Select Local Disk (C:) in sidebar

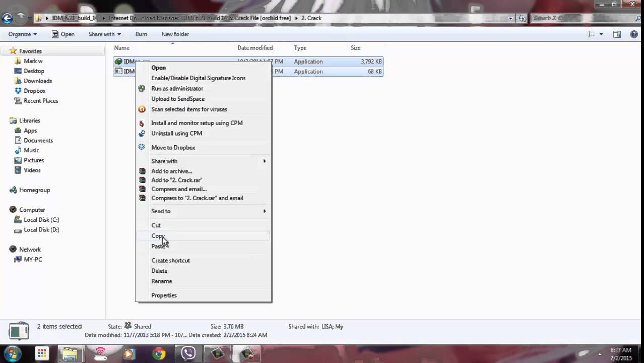point(41,220)
